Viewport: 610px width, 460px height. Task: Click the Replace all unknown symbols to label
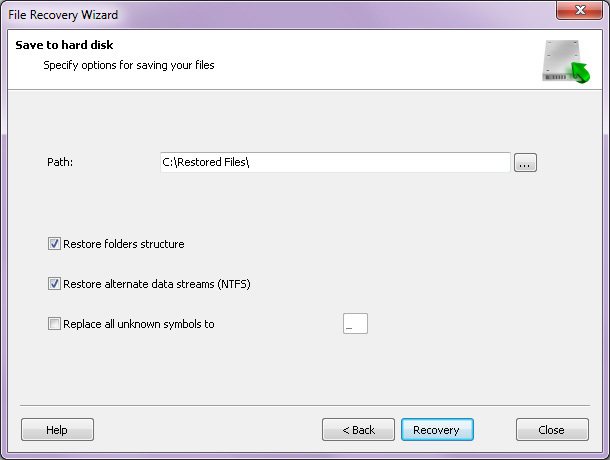[x=139, y=324]
